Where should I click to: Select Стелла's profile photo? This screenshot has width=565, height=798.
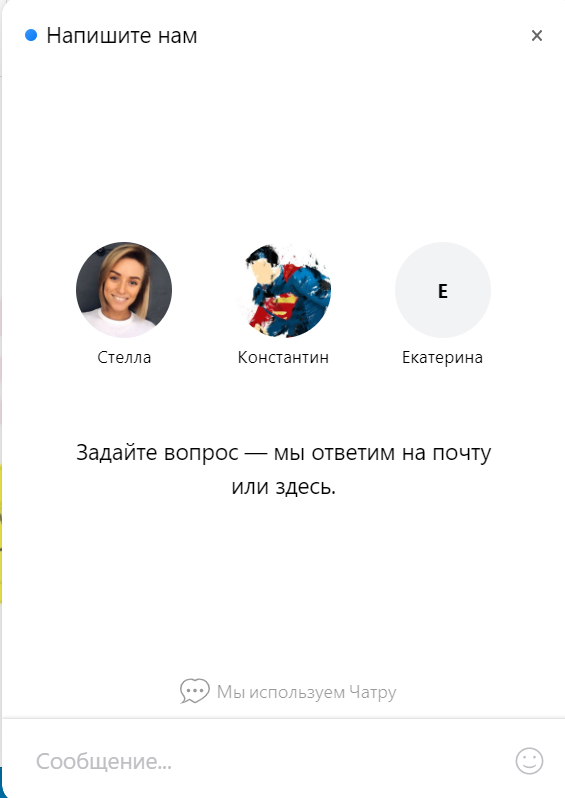pyautogui.click(x=124, y=290)
